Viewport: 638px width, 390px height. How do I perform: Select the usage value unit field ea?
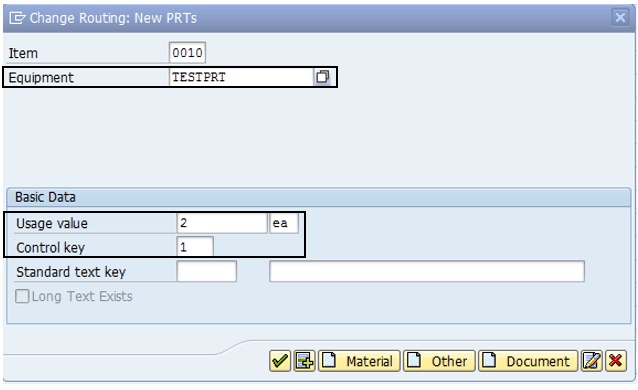284,223
